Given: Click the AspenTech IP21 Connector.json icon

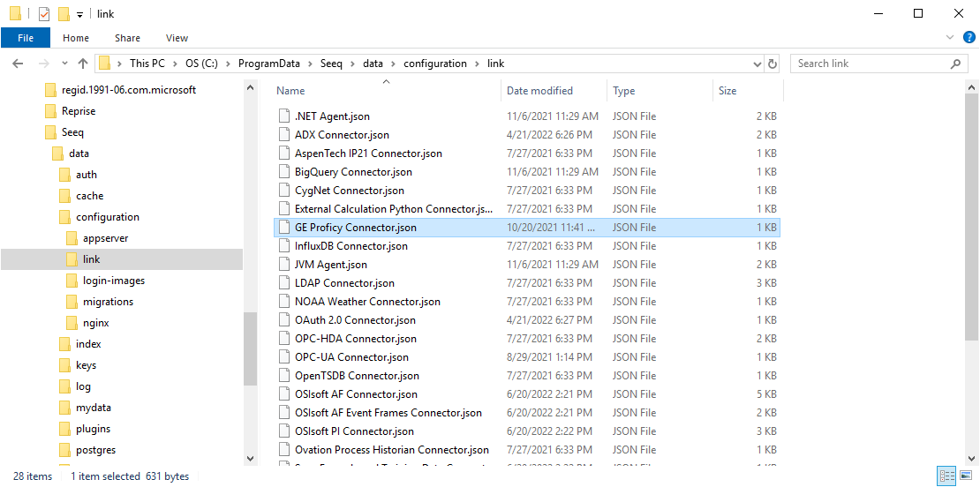Looking at the screenshot, I should point(284,153).
